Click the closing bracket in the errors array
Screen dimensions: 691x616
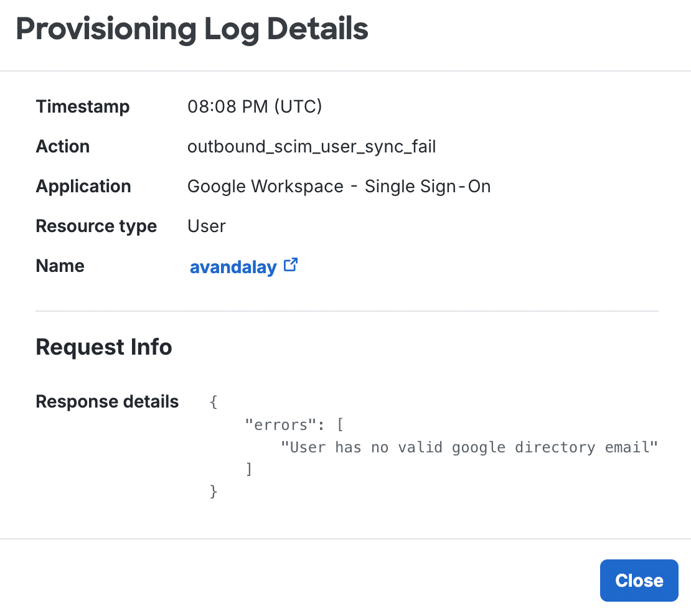tap(250, 469)
